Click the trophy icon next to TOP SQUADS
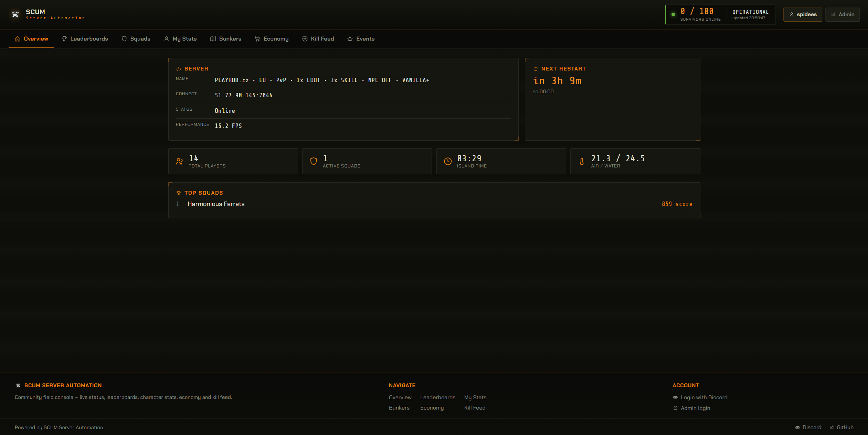This screenshot has width=868, height=435. coord(179,193)
